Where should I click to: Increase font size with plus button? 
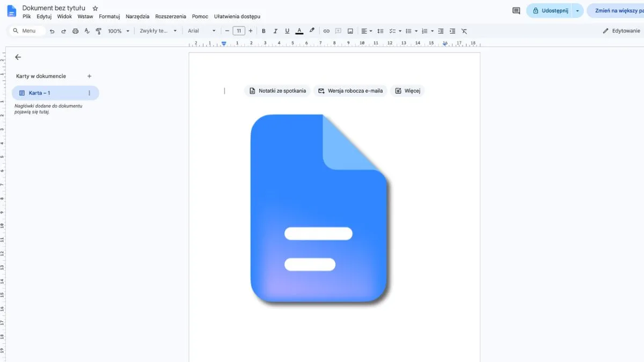[251, 31]
